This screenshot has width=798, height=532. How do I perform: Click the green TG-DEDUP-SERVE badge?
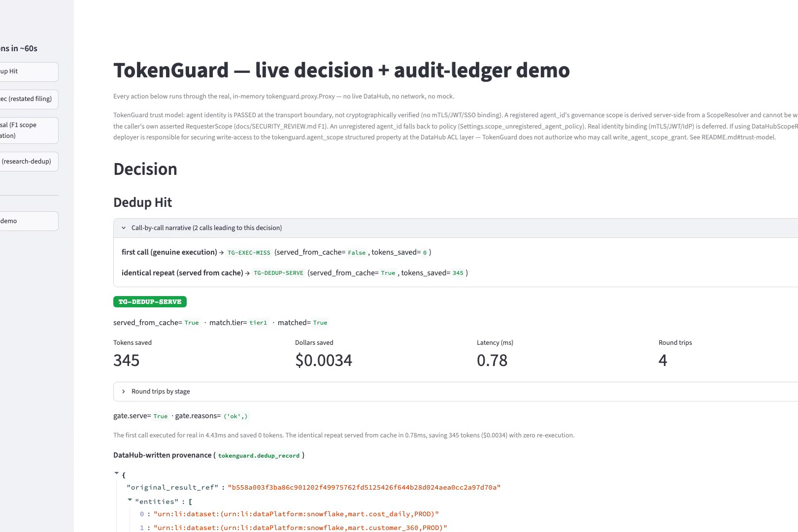[x=150, y=302]
